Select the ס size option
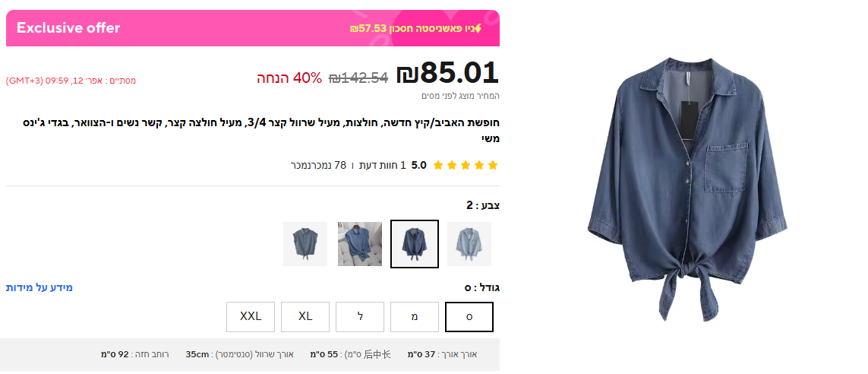This screenshot has height=374, width=868. [469, 317]
